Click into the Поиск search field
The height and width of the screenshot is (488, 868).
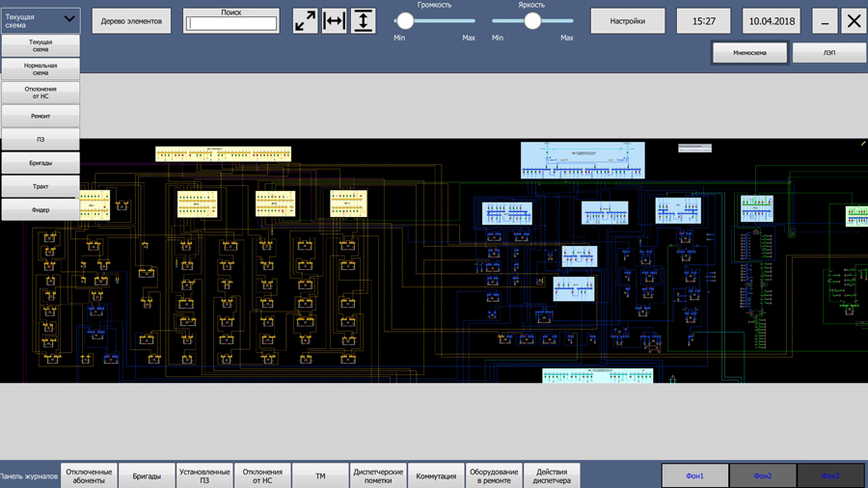point(231,23)
